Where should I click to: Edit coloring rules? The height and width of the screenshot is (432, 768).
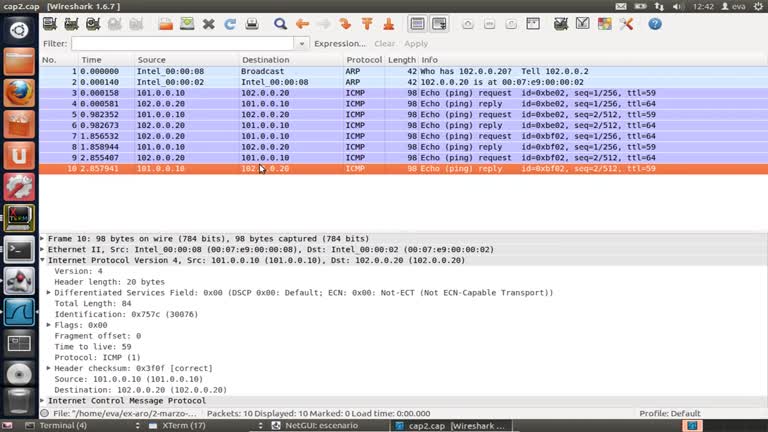coord(604,24)
